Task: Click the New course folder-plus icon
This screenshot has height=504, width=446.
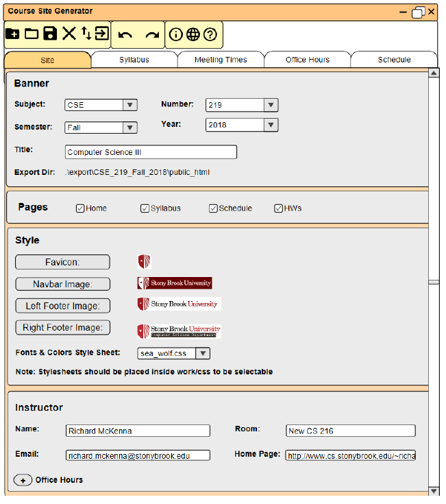Action: (x=12, y=34)
